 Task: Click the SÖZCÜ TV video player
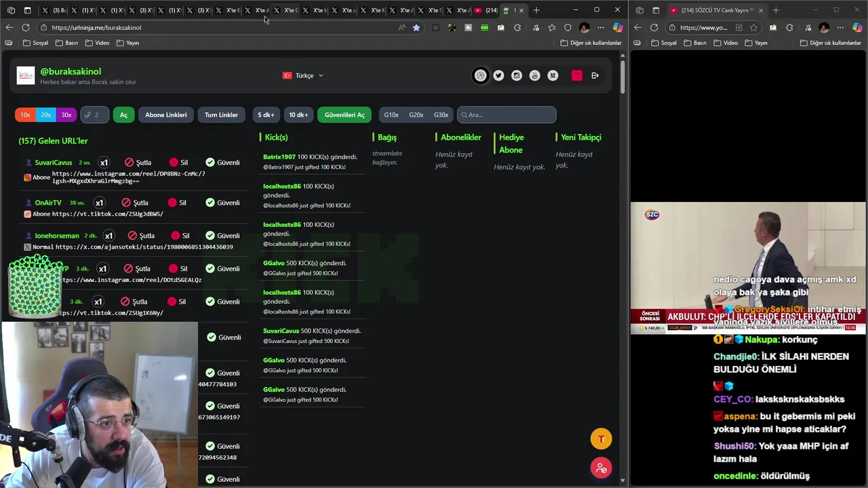tap(747, 268)
